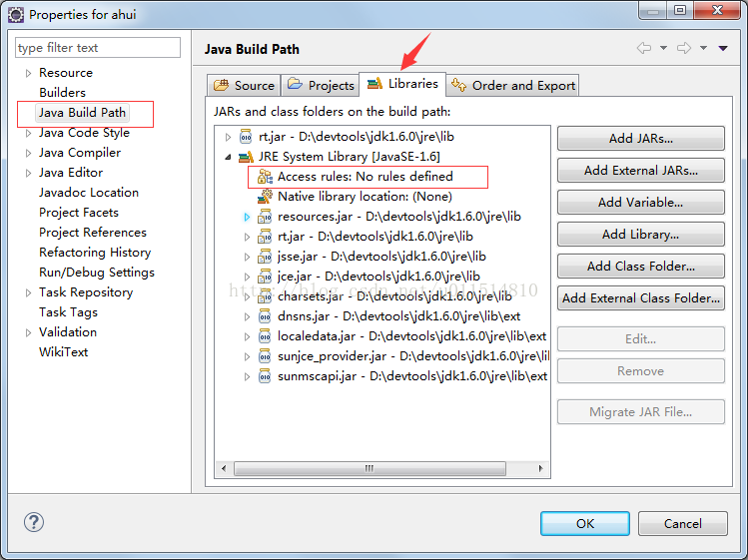
Task: Open the view menu dropdown triangle
Action: [x=723, y=48]
